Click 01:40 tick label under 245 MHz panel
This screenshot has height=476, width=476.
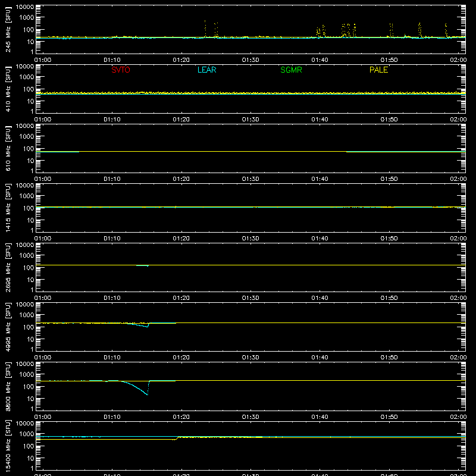(320, 60)
